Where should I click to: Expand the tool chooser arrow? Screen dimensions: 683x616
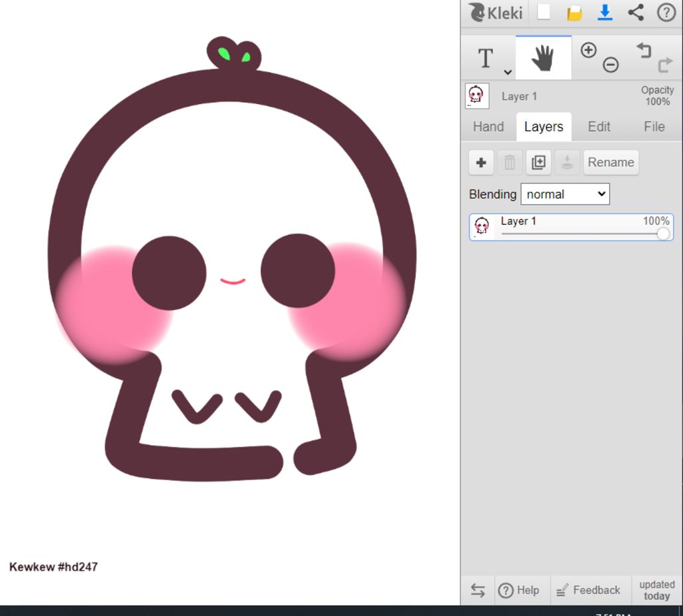(x=508, y=72)
